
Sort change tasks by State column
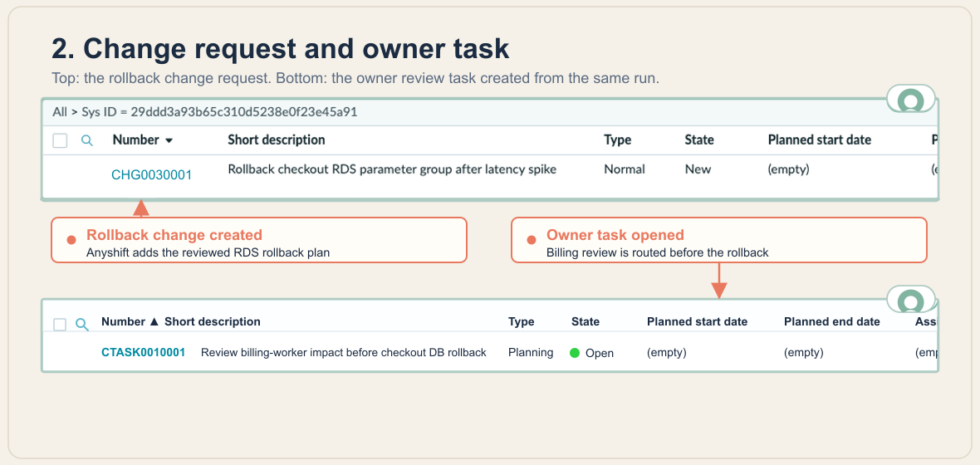pos(586,322)
